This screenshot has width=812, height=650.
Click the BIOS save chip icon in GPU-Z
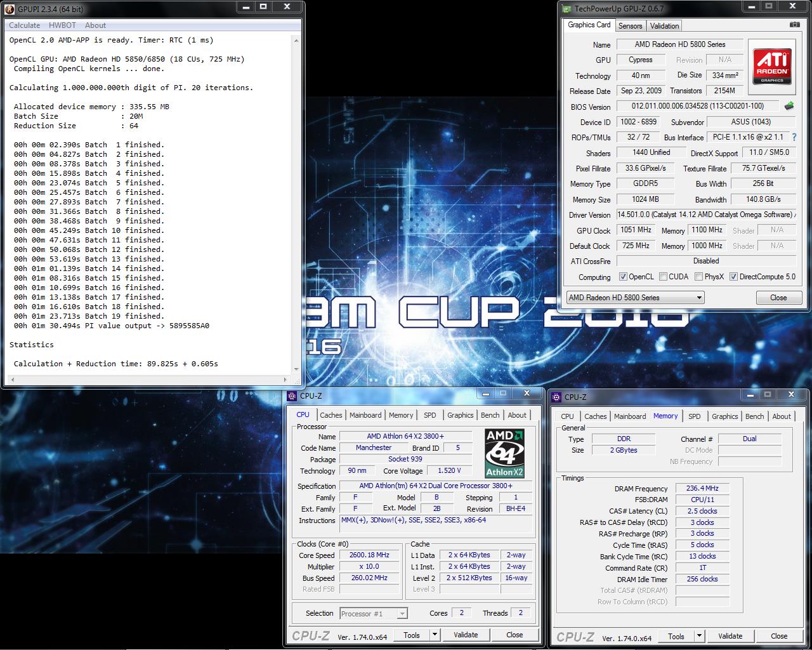(789, 106)
